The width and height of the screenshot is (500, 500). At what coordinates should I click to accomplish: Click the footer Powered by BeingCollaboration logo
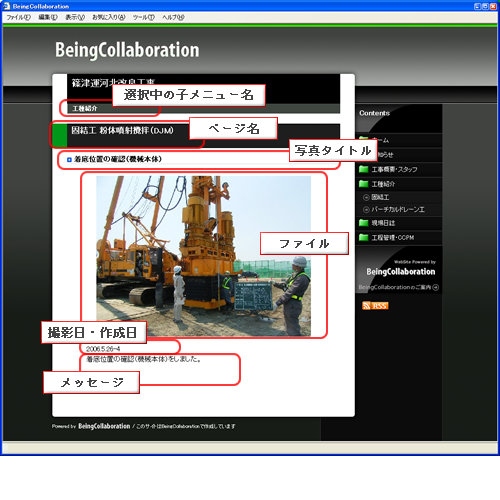click(104, 426)
